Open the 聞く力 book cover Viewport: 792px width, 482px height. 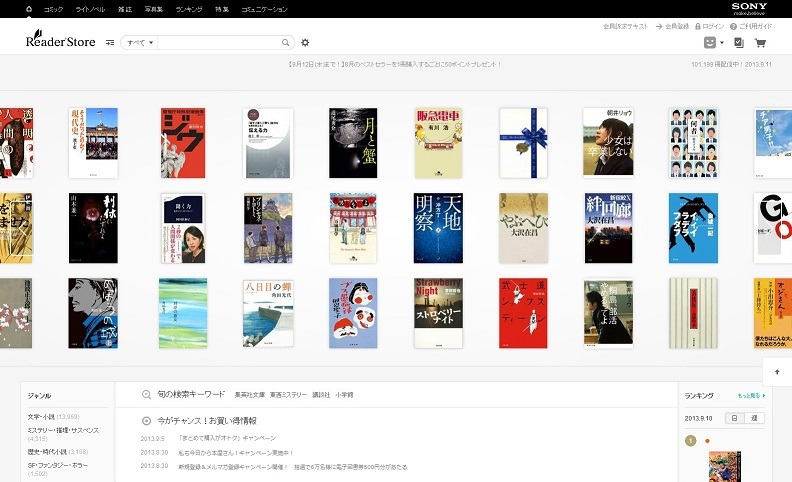coord(183,228)
